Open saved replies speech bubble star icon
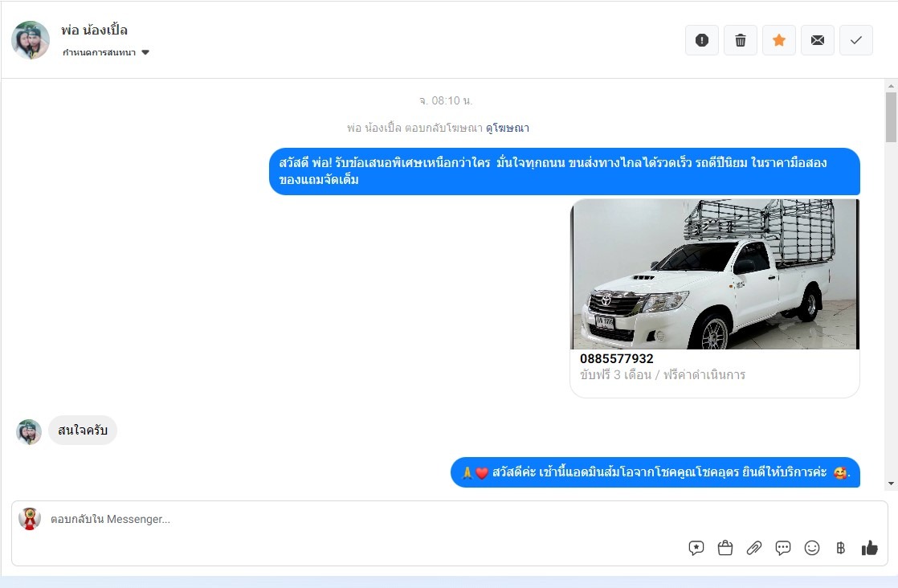 tap(696, 548)
